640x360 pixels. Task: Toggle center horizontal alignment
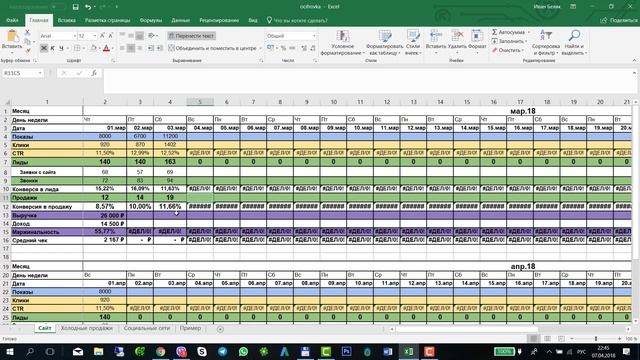point(131,48)
